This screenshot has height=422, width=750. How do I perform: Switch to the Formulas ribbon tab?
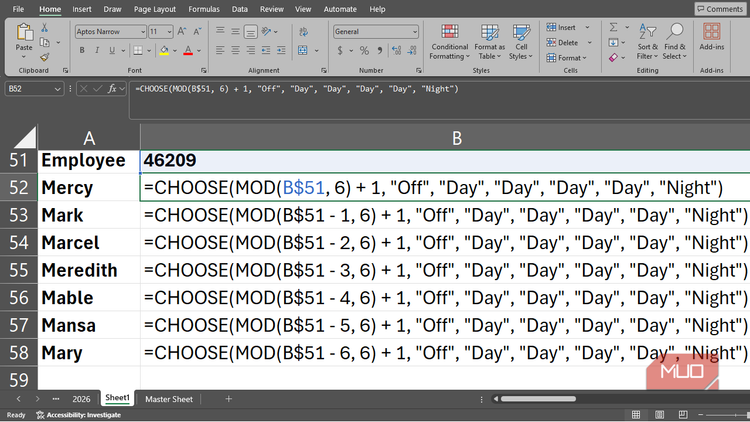(204, 9)
